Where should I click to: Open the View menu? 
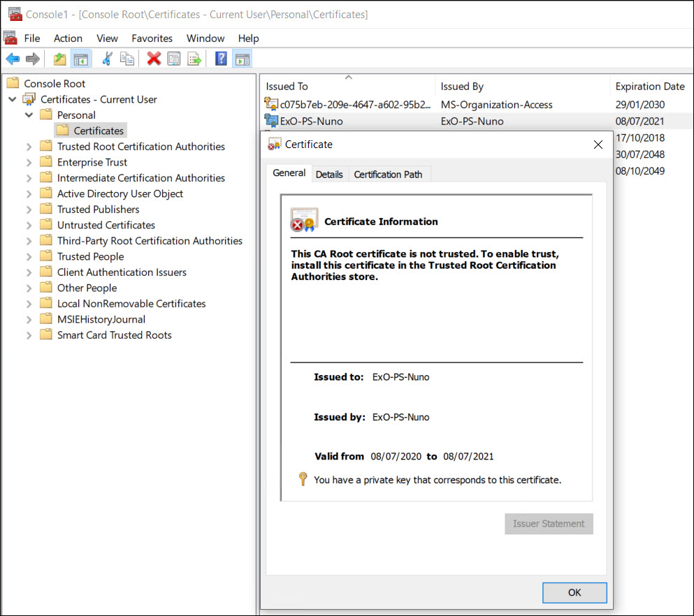point(107,38)
